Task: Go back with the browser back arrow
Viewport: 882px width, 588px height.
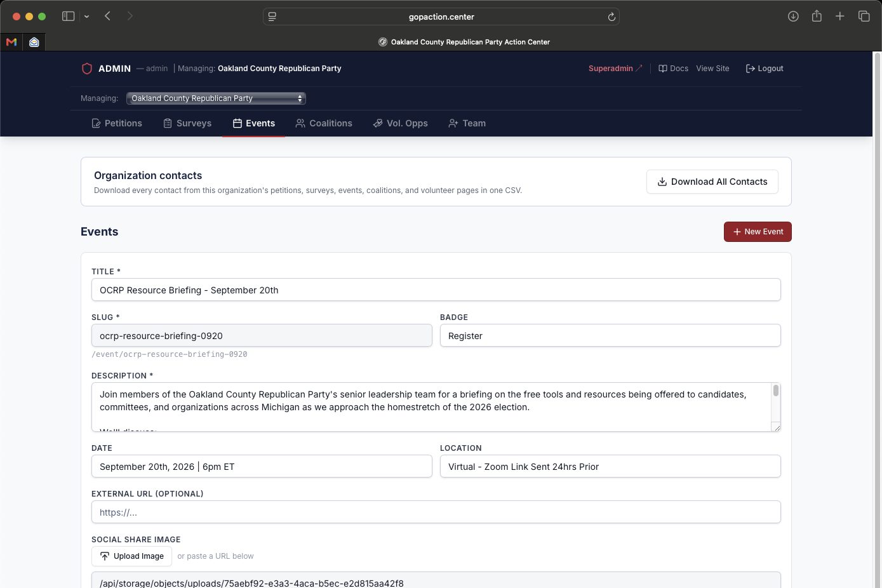Action: (x=107, y=17)
